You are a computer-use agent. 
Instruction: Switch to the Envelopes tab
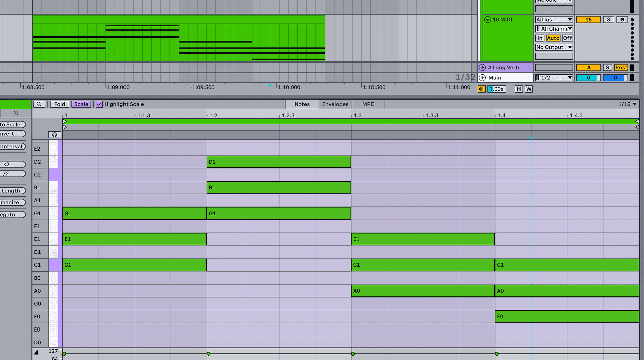click(x=335, y=104)
